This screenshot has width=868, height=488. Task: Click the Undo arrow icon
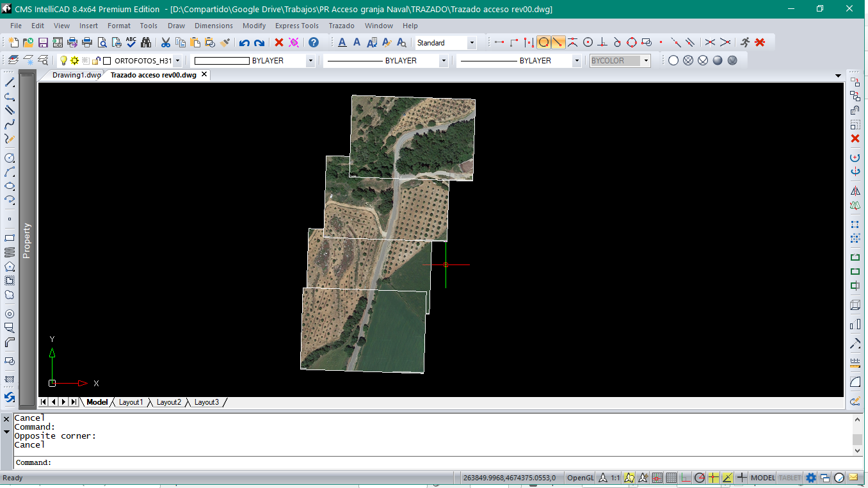244,43
